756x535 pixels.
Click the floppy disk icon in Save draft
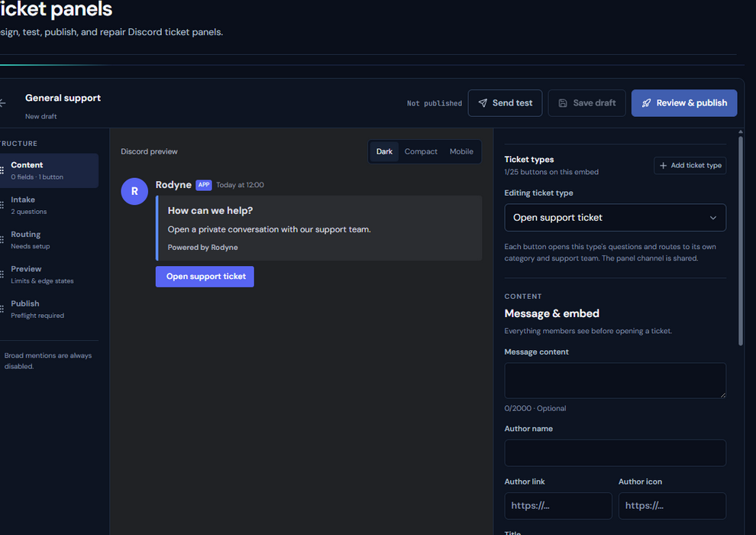point(563,102)
